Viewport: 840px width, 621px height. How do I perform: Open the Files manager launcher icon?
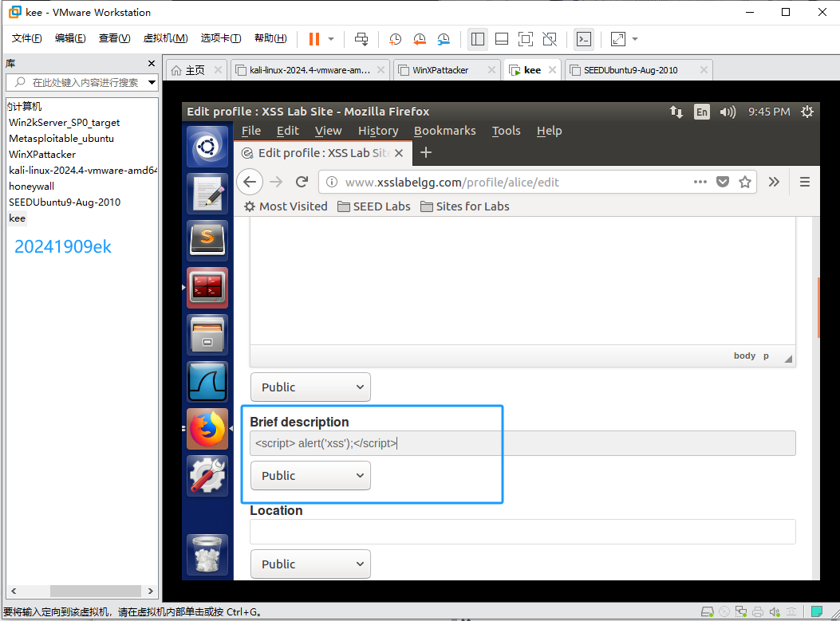(x=207, y=335)
